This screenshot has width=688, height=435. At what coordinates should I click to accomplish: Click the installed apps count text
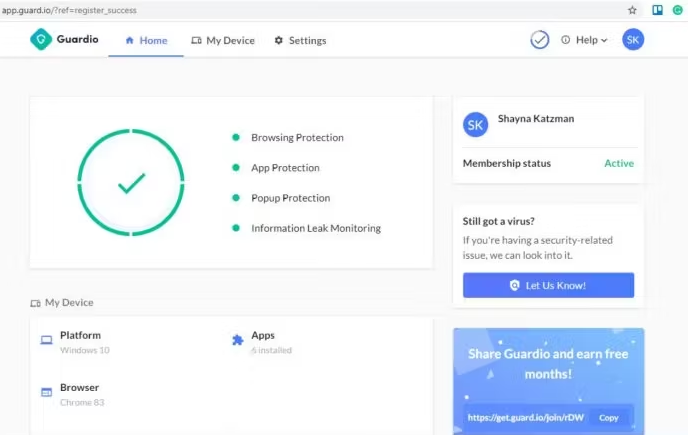272,350
